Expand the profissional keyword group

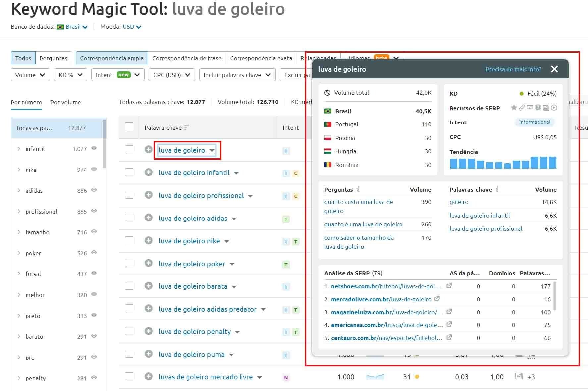19,211
